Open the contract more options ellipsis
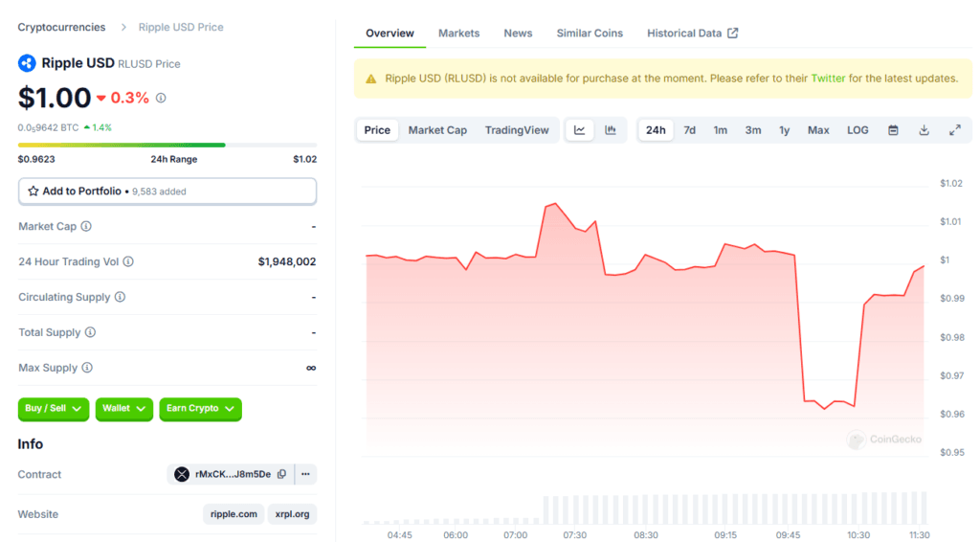980x542 pixels. click(x=305, y=474)
